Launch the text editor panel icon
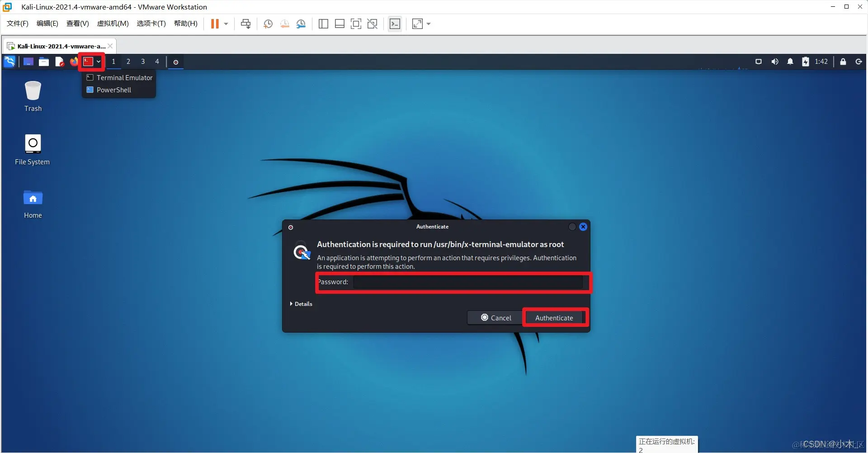868x453 pixels. click(x=59, y=62)
